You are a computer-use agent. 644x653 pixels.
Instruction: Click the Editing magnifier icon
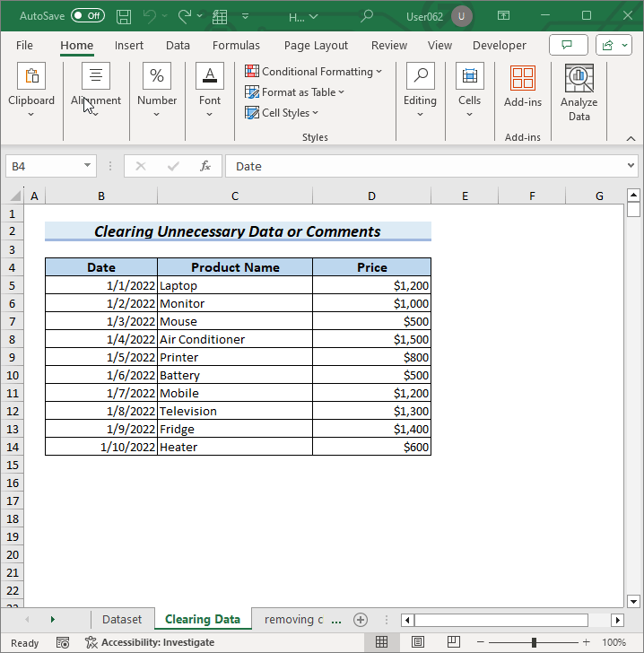point(421,75)
